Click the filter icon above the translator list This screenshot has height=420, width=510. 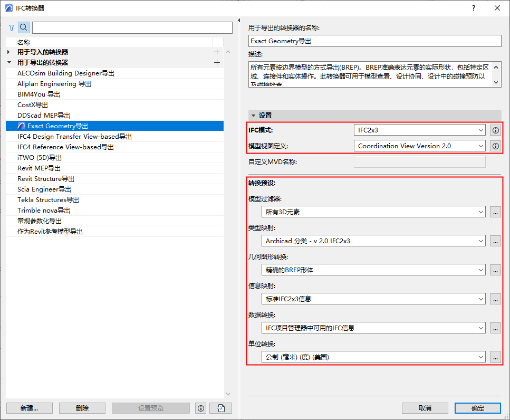(x=11, y=27)
